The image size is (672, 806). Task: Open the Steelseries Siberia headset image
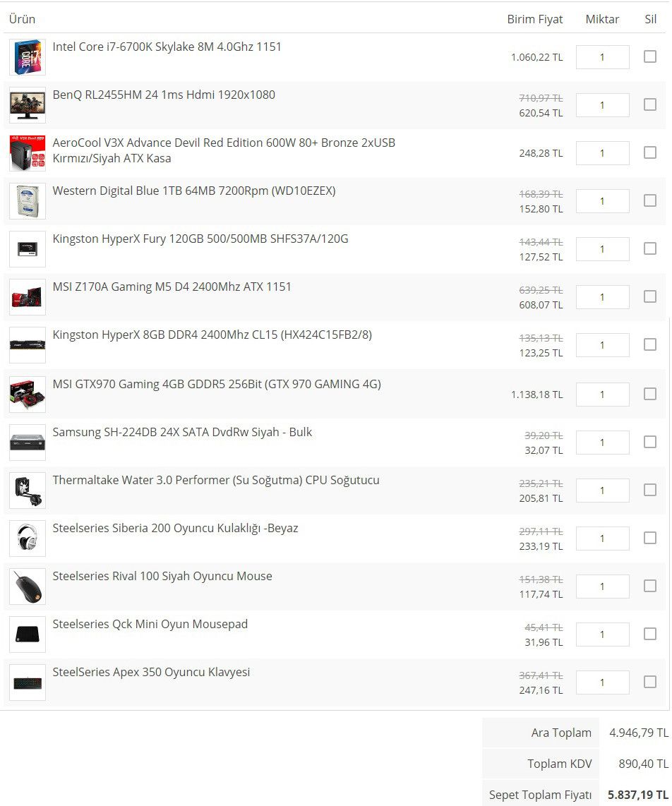(x=28, y=539)
